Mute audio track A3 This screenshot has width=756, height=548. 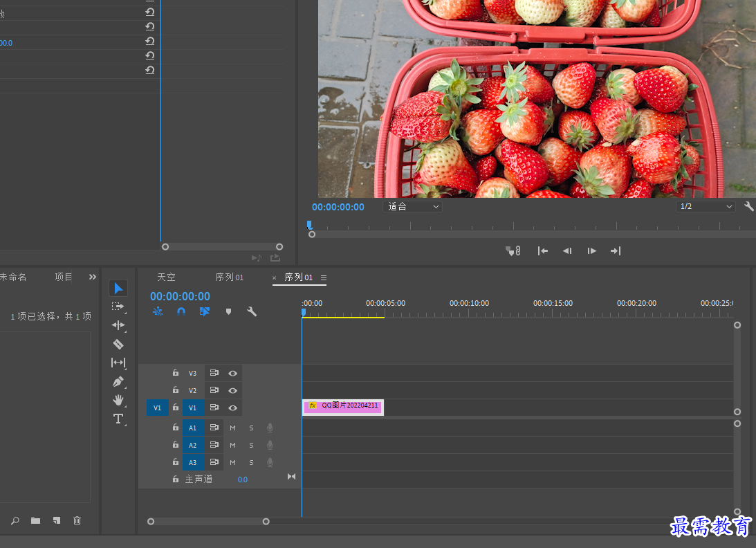click(x=233, y=463)
